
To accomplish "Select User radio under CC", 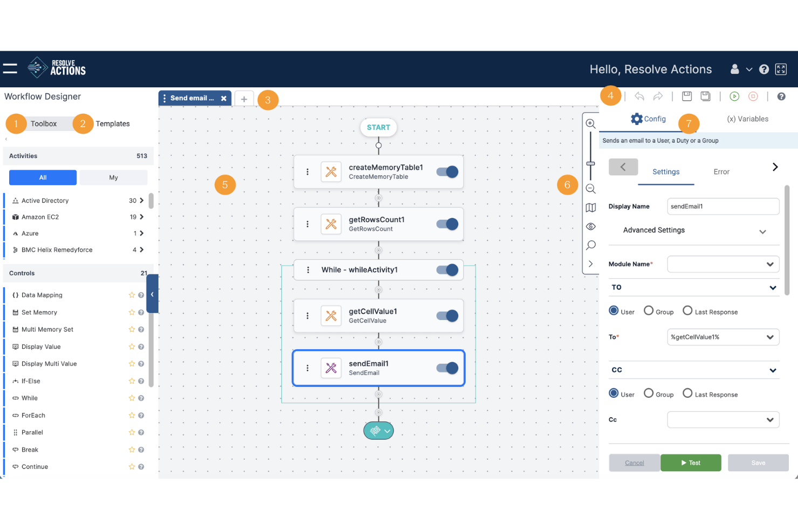I will coord(614,393).
